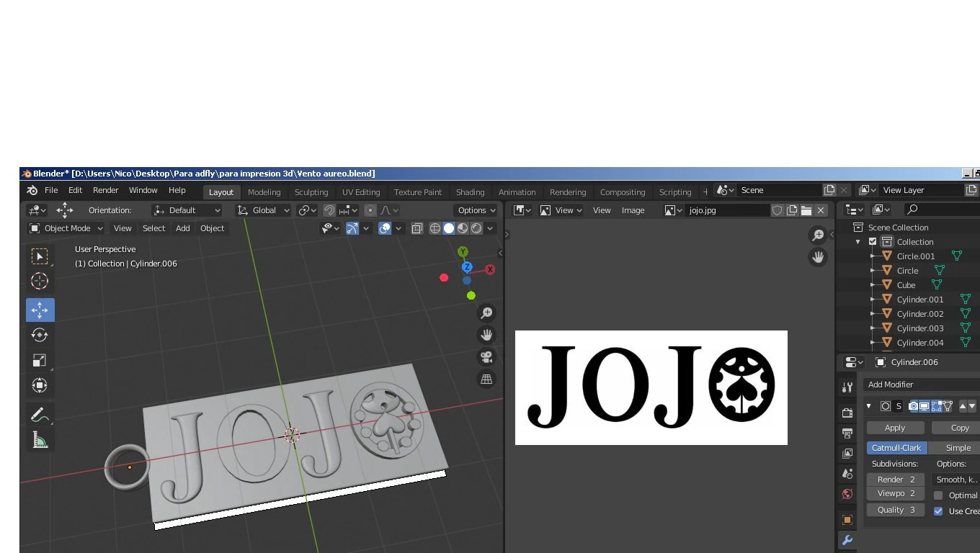Switch perspective/orthographic grid icon
The width and height of the screenshot is (980, 553).
tap(487, 379)
